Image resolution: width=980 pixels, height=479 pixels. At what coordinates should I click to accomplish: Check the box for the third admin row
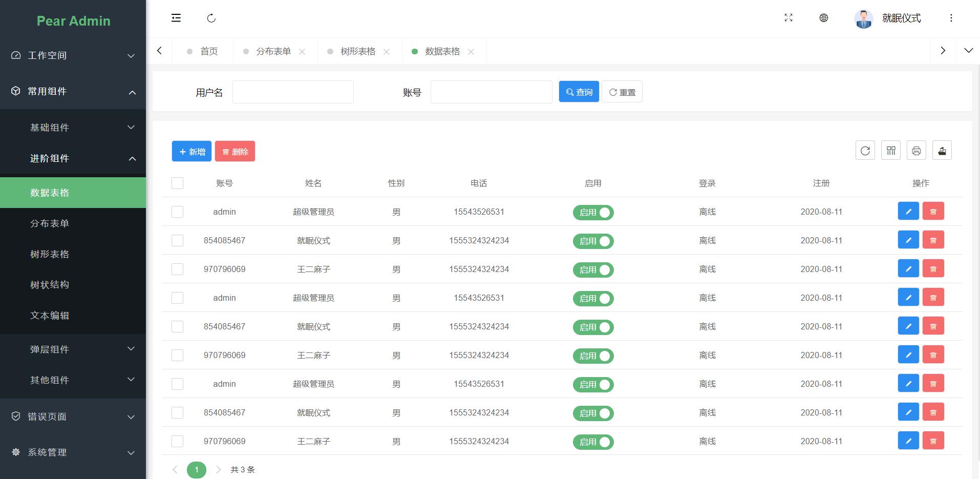pos(177,384)
